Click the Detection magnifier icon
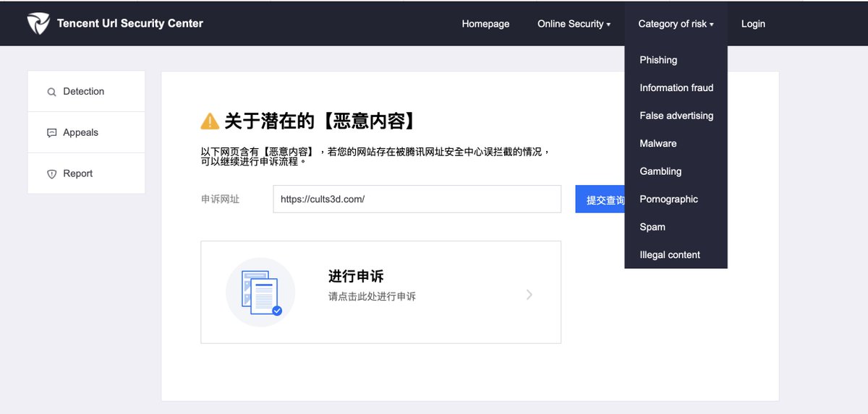 (x=51, y=92)
